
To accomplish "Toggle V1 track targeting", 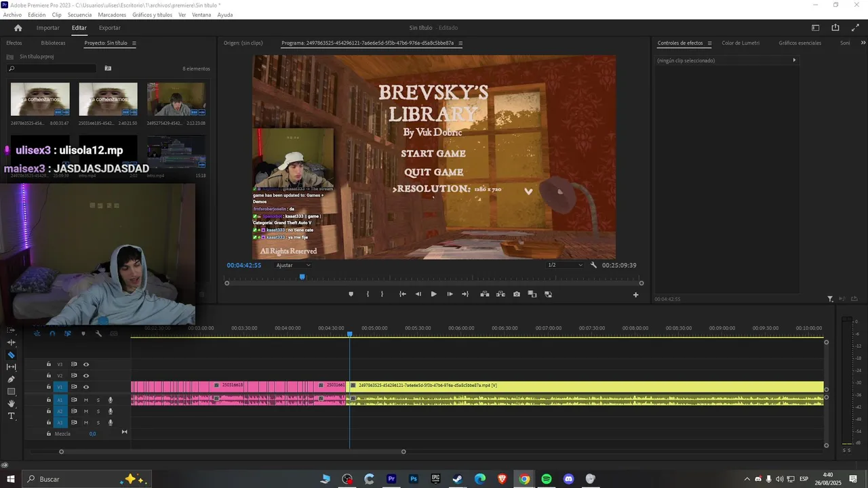I will coord(60,387).
